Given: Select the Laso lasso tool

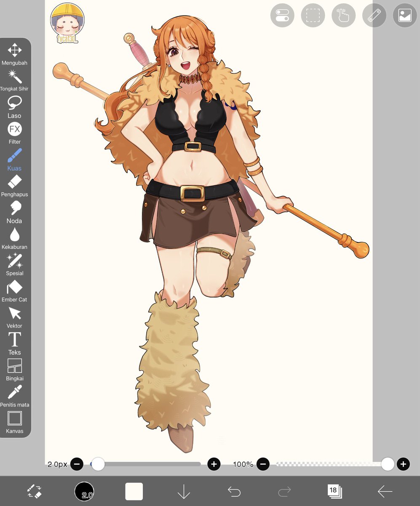Looking at the screenshot, I should pos(14,107).
